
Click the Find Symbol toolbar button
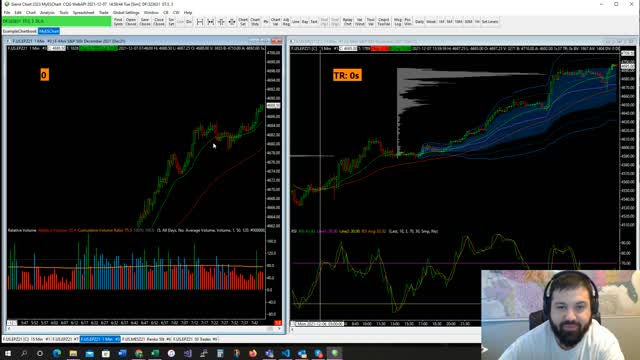pos(118,22)
